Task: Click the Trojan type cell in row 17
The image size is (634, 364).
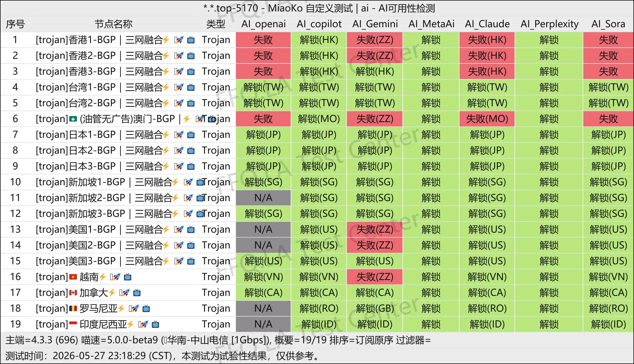Action: tap(216, 293)
